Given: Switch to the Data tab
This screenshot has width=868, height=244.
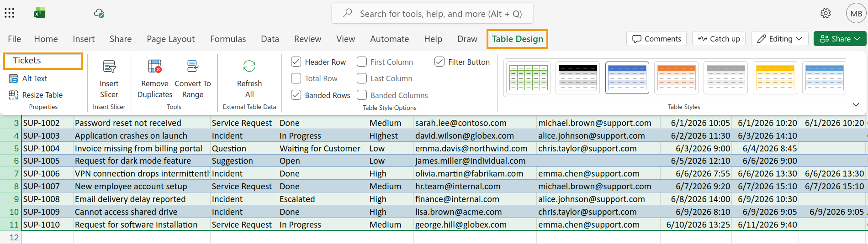Looking at the screenshot, I should pos(270,39).
